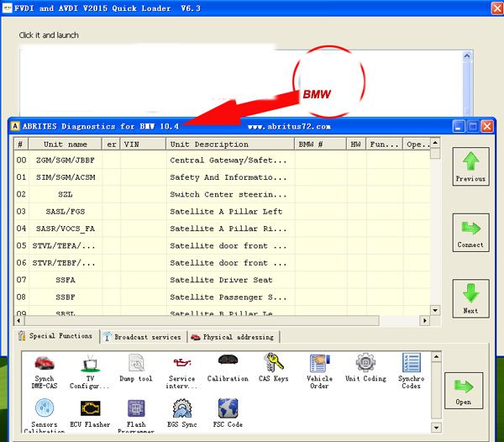This screenshot has height=442, width=504.
Task: Close the FVDI Quick Loader window
Action: coord(497,8)
